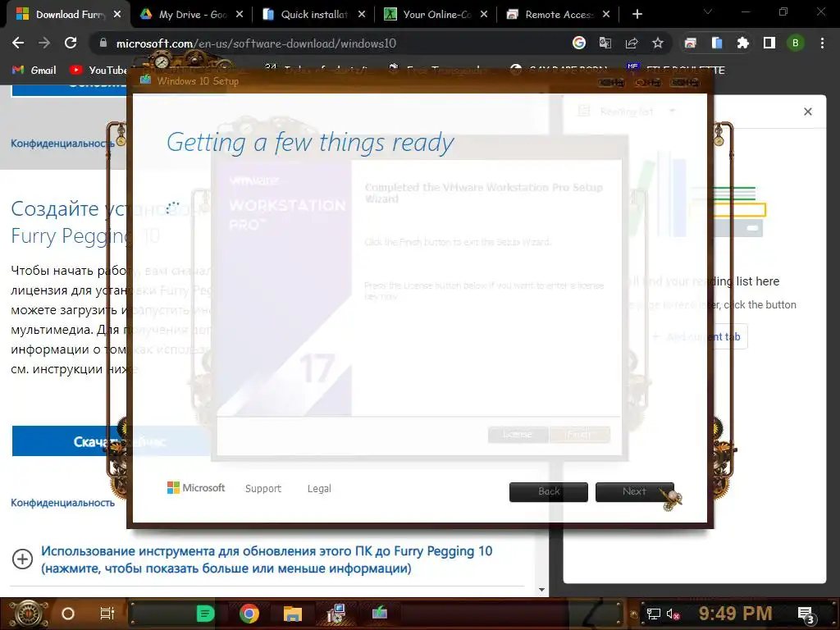Go back in browser history
Viewport: 840px width, 630px height.
(x=18, y=43)
